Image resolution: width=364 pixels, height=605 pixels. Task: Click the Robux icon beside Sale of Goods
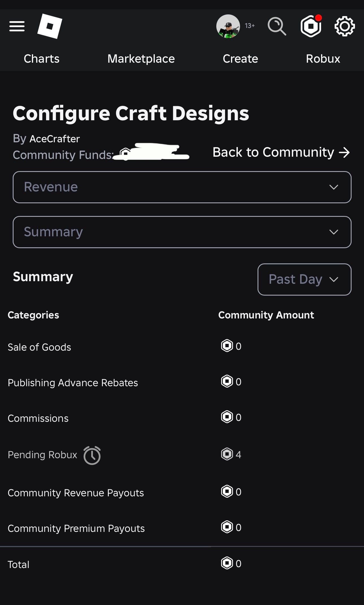[x=227, y=346]
